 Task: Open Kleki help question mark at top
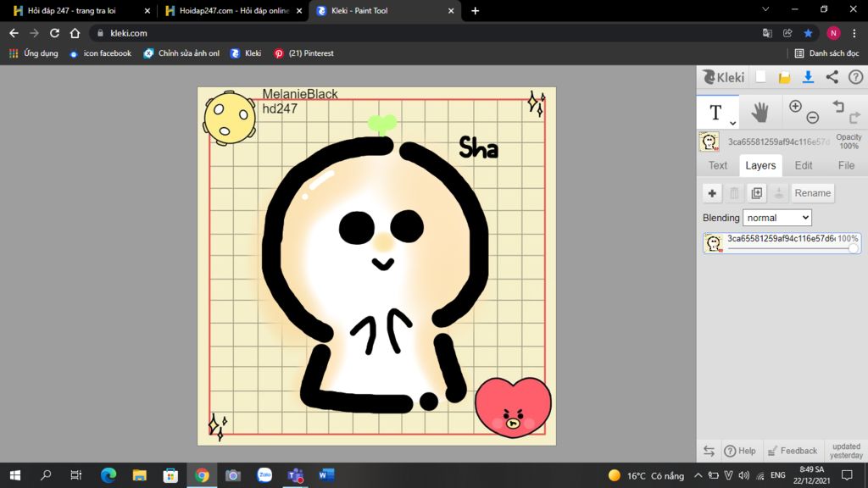tap(856, 77)
